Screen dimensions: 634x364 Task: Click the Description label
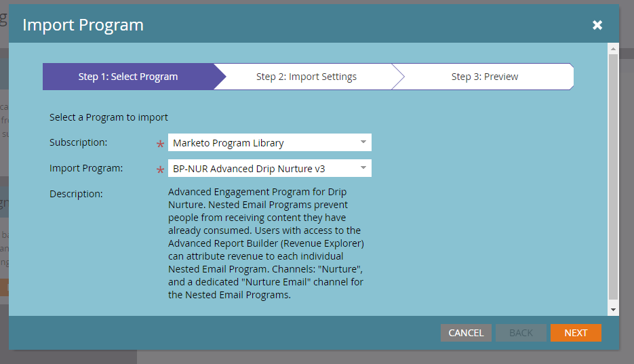click(x=76, y=194)
